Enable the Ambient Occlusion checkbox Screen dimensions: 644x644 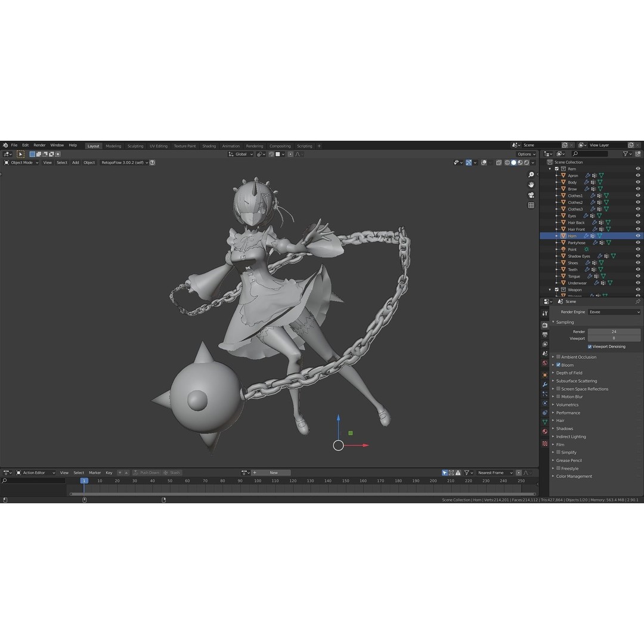tap(558, 357)
